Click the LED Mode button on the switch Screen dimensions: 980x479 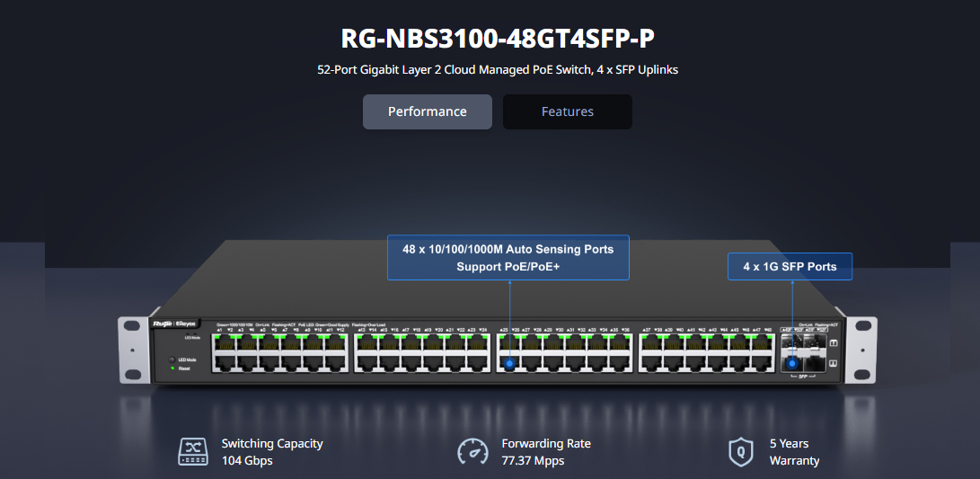172,360
